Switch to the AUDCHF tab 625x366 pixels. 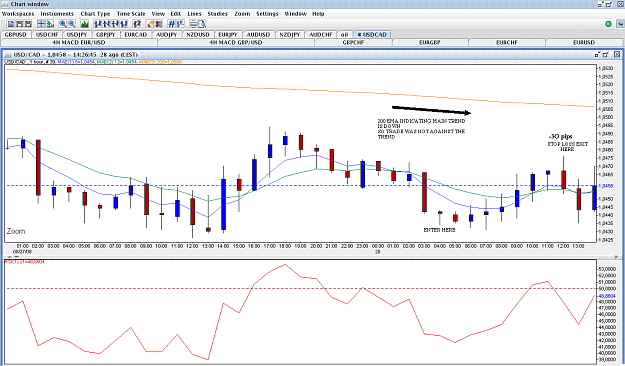(321, 35)
